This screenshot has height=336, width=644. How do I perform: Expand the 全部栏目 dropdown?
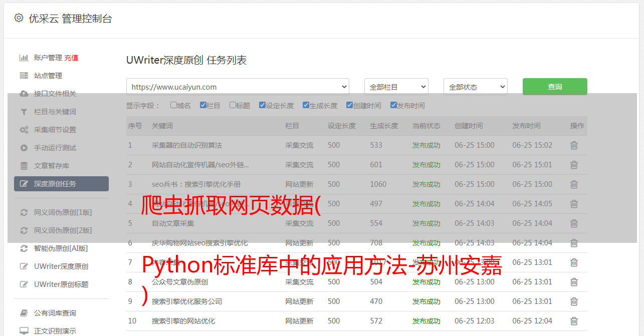396,87
